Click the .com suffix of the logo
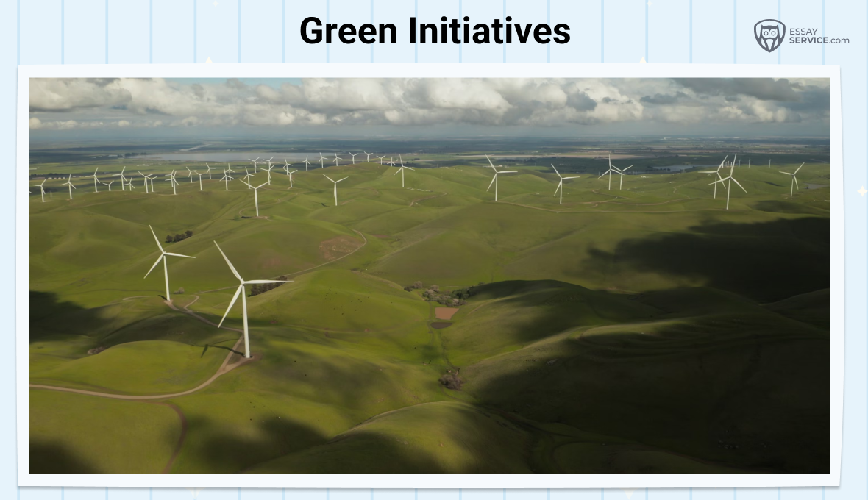The height and width of the screenshot is (500, 868). [x=838, y=40]
